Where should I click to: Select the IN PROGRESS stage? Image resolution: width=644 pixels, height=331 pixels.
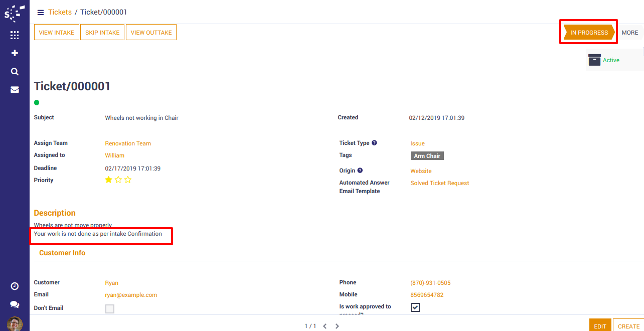pos(589,33)
